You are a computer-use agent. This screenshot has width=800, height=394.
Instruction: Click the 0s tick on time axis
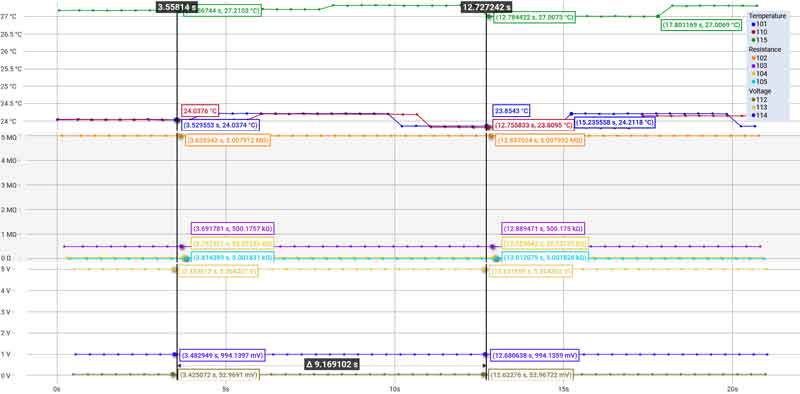[57, 388]
